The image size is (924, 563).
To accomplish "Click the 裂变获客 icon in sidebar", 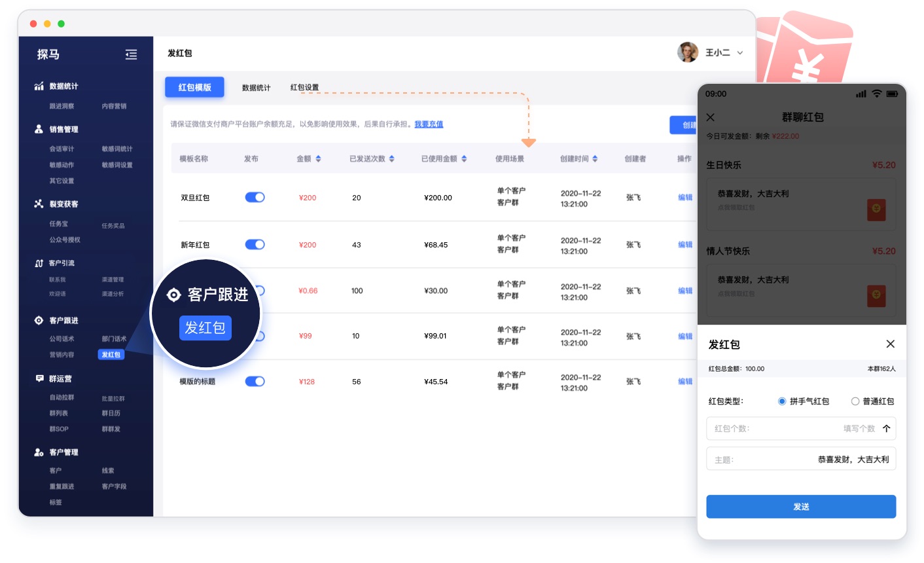I will (39, 204).
